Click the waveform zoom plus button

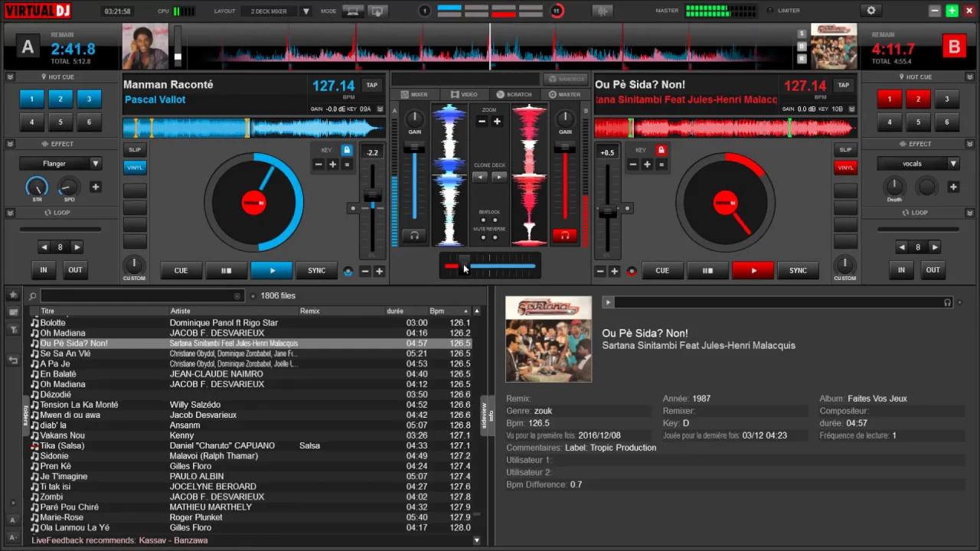497,122
